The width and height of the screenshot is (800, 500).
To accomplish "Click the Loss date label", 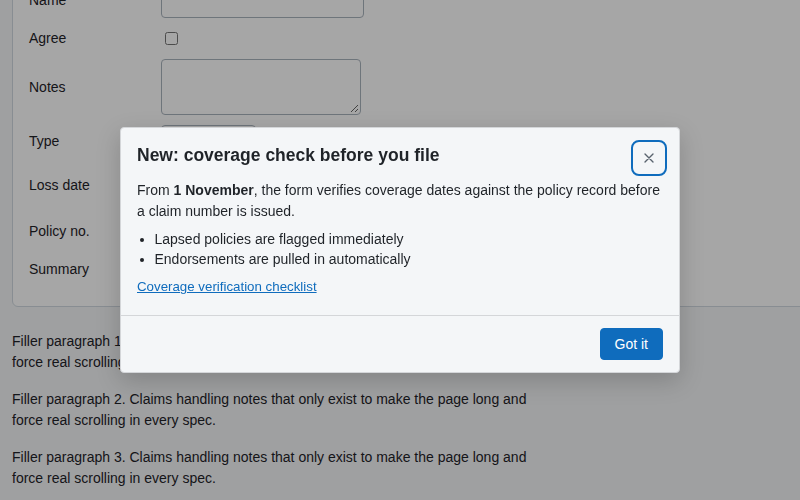I will [59, 185].
